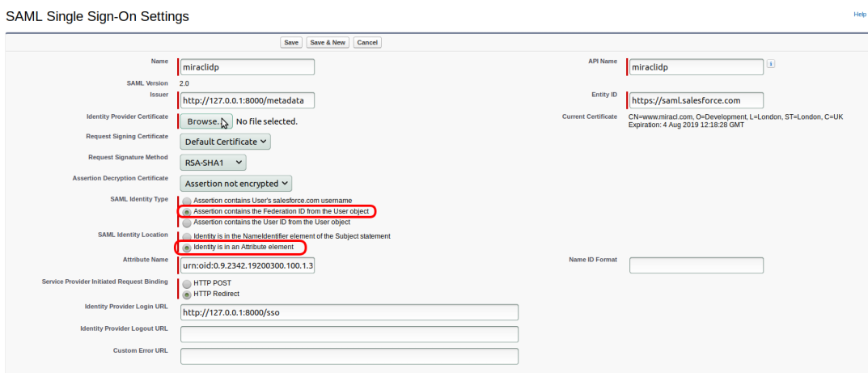Select Federation ID from User object option

pyautogui.click(x=187, y=211)
